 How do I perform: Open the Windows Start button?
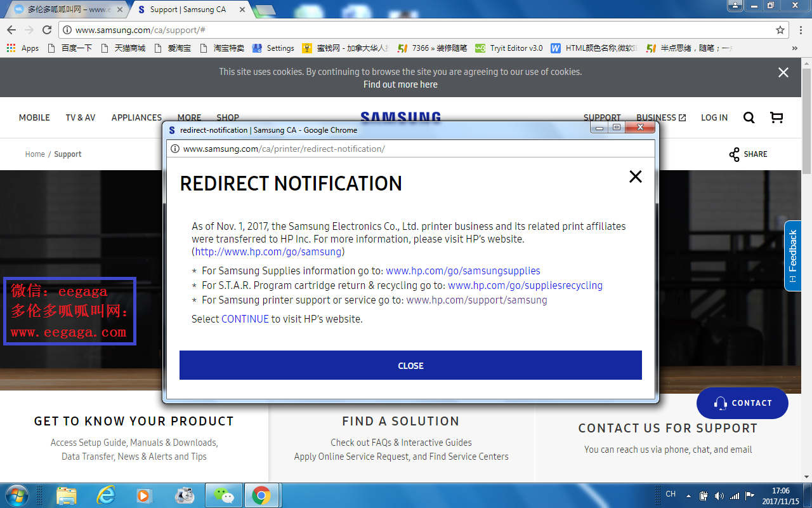16,495
